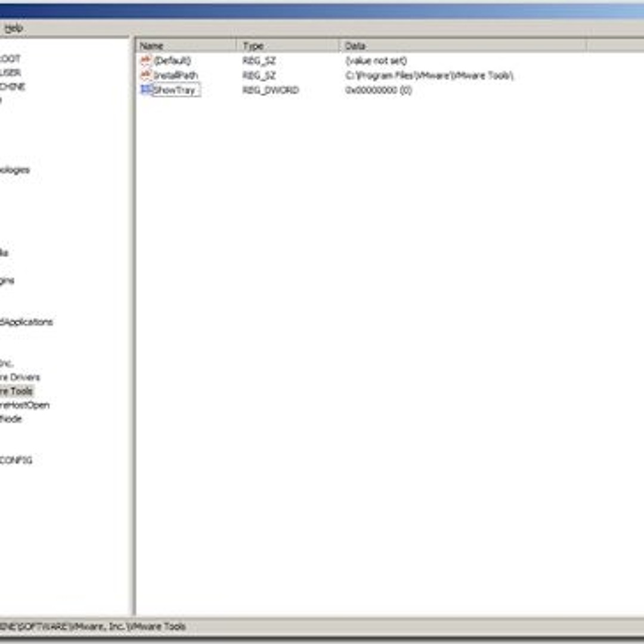Select the VMwareHostOpen key
This screenshot has width=644, height=644.
(24, 405)
